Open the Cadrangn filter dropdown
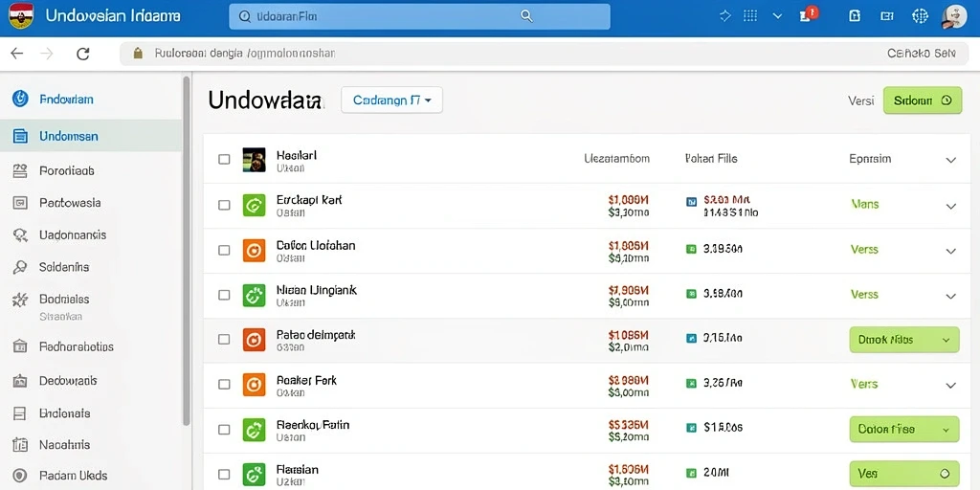This screenshot has height=490, width=980. (x=391, y=100)
